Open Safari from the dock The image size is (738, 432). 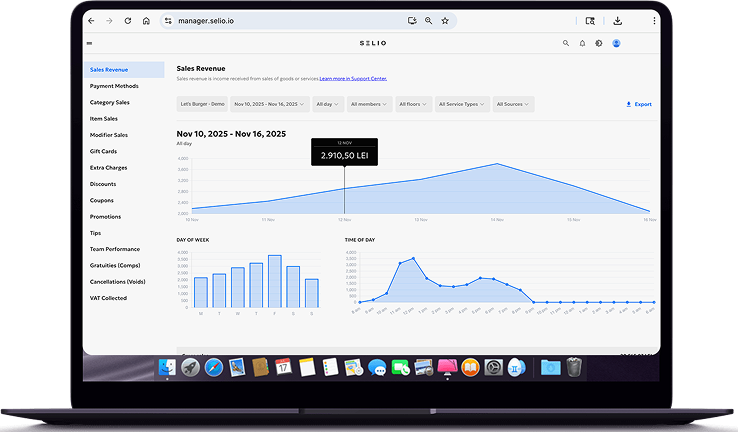214,368
